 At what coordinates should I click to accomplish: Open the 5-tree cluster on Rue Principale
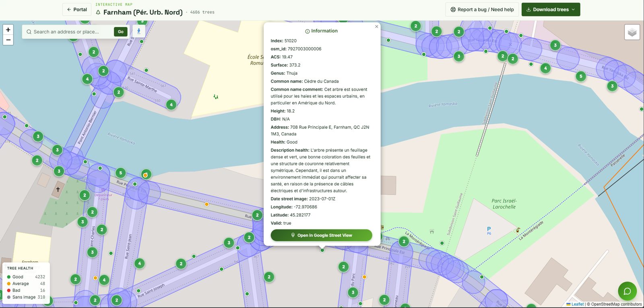(121, 173)
